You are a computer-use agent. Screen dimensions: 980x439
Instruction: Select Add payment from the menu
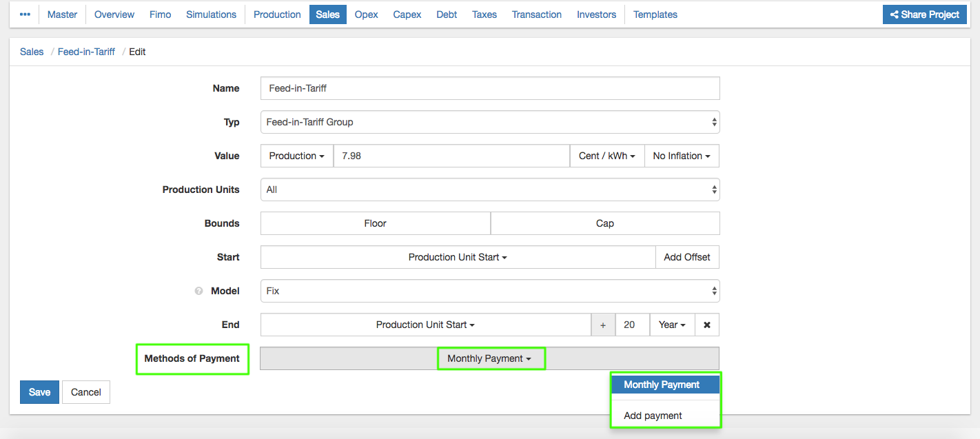pos(653,416)
